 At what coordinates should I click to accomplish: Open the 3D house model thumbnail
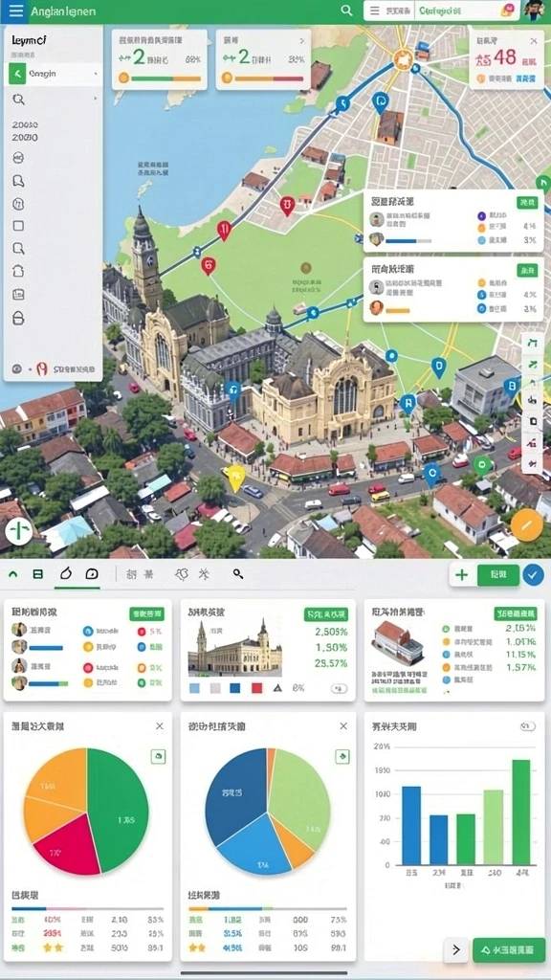click(397, 643)
